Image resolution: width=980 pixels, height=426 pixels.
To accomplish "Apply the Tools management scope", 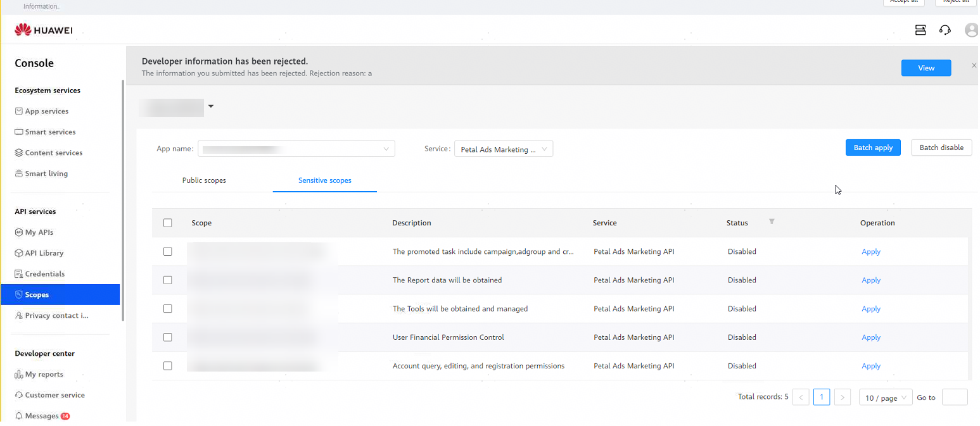I will click(x=871, y=308).
